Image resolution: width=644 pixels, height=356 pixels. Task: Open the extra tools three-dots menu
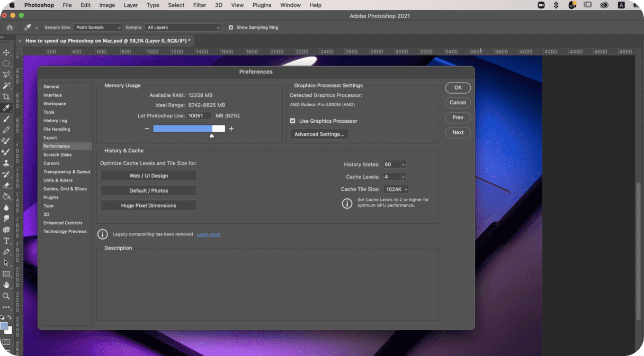point(6,307)
